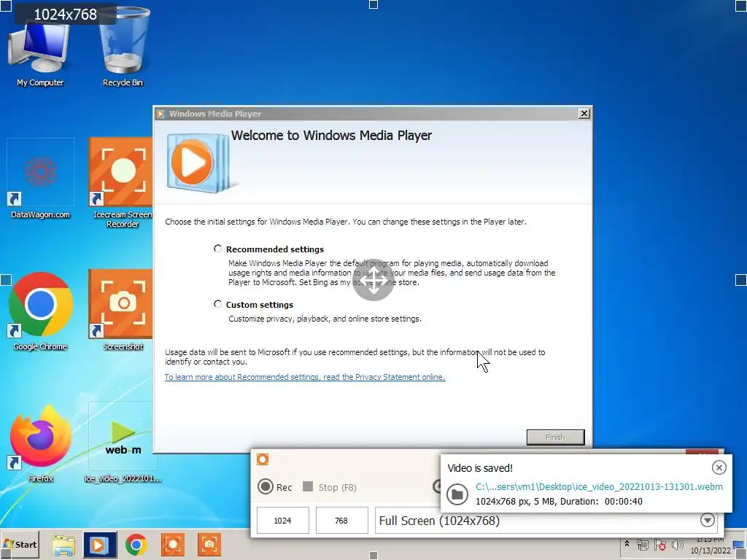Click the recorder width field 1024
The image size is (747, 560).
tap(282, 521)
